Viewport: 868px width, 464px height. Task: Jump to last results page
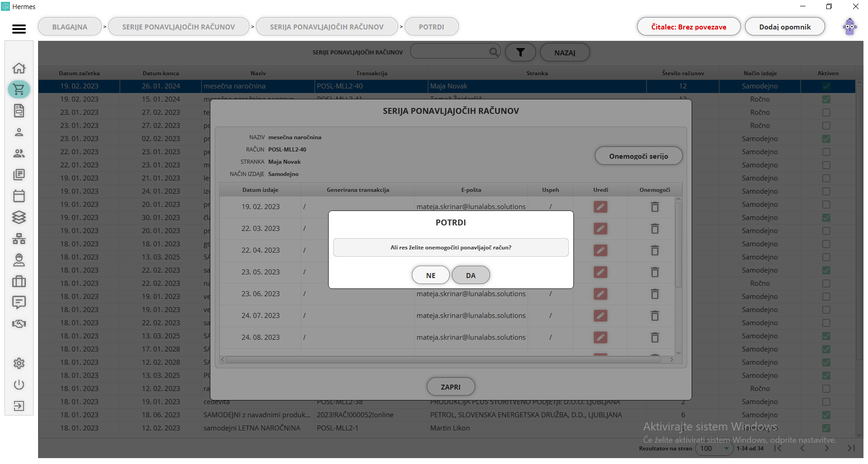point(851,448)
